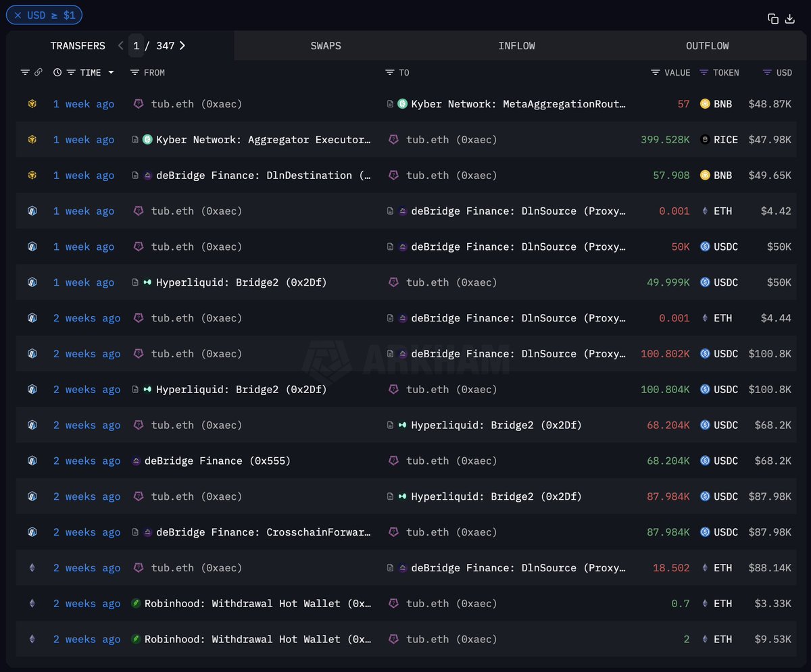Open the leftmost filter icon in header row
Screen dimensions: 811x672
coord(25,72)
